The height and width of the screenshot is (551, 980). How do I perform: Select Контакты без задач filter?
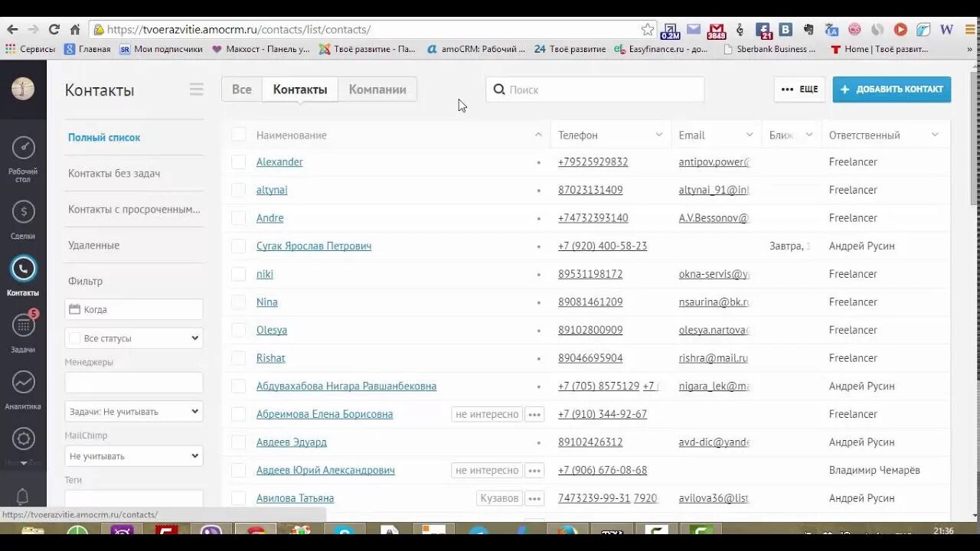(114, 174)
